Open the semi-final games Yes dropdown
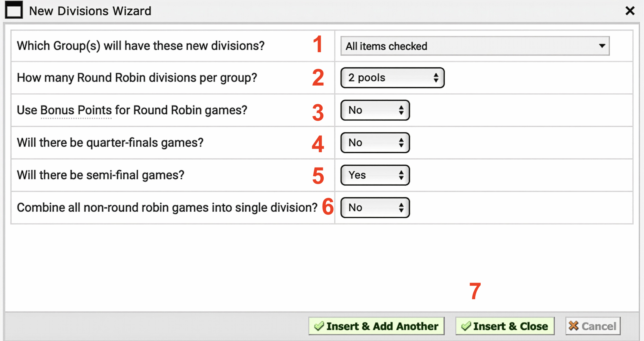Screen dimensions: 644x341 [x=375, y=175]
